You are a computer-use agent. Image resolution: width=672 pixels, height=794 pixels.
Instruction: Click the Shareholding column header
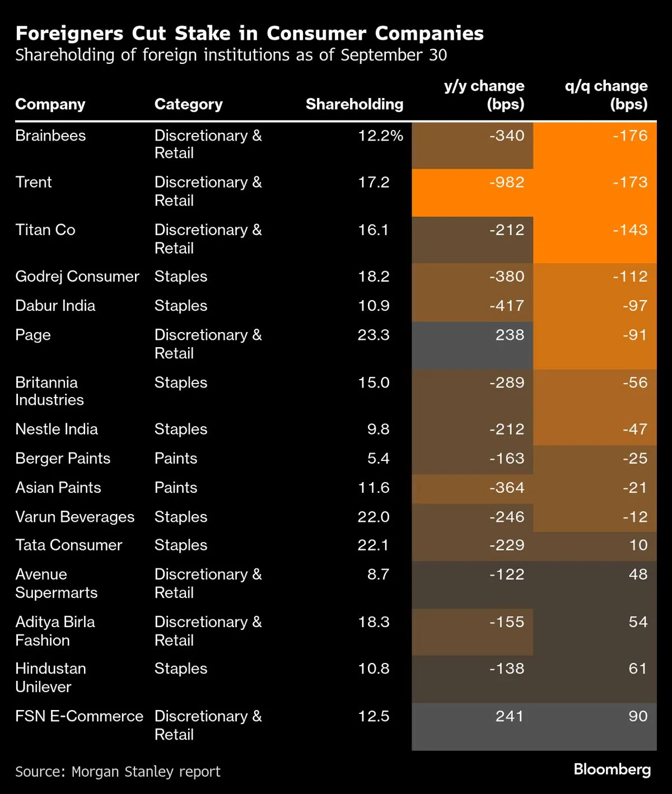pos(354,104)
